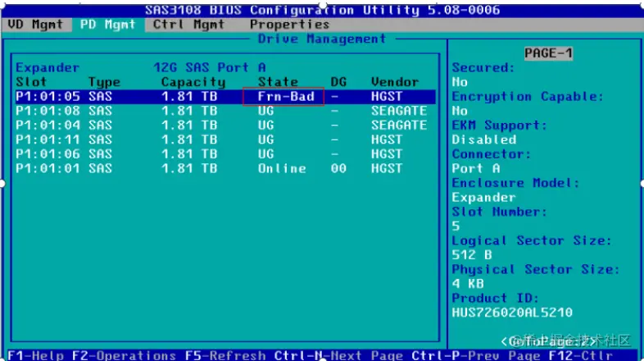Click the 12G SAS Port A label

coord(210,67)
